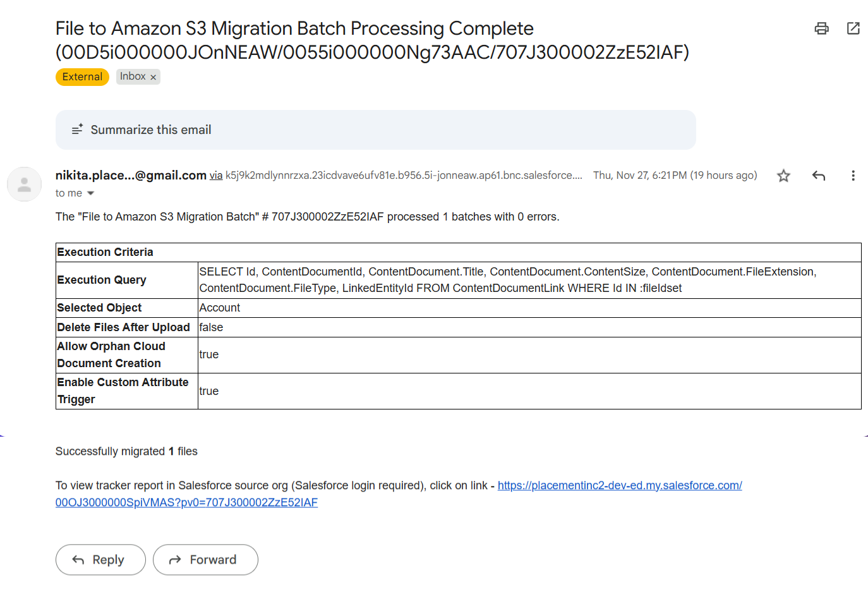868x594 pixels.
Task: Open email in new window icon
Action: coord(853,28)
